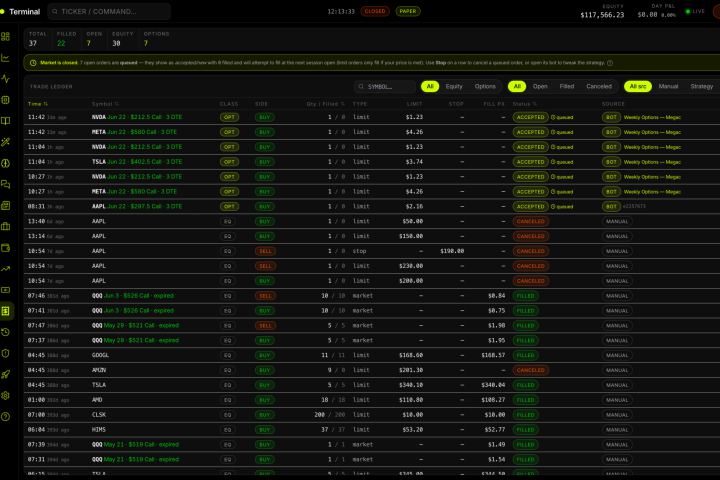Click $198.00 stop price cell
This screenshot has width=720, height=480.
(452, 251)
